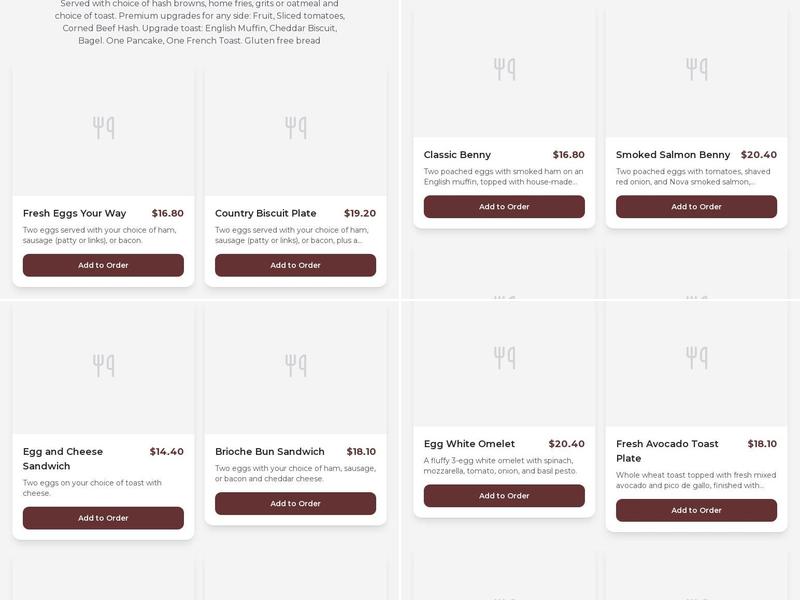
Task: Click the Egg and Cheese Sandwich utensils icon
Action: point(104,366)
